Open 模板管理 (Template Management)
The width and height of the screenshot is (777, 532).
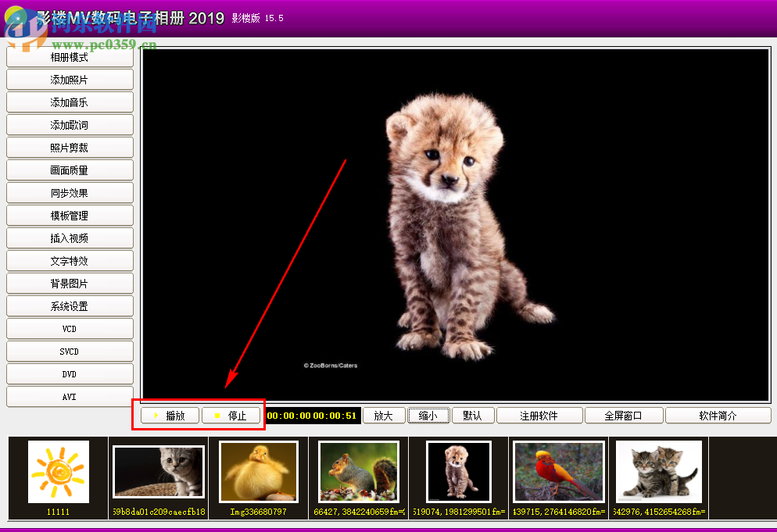click(x=69, y=215)
